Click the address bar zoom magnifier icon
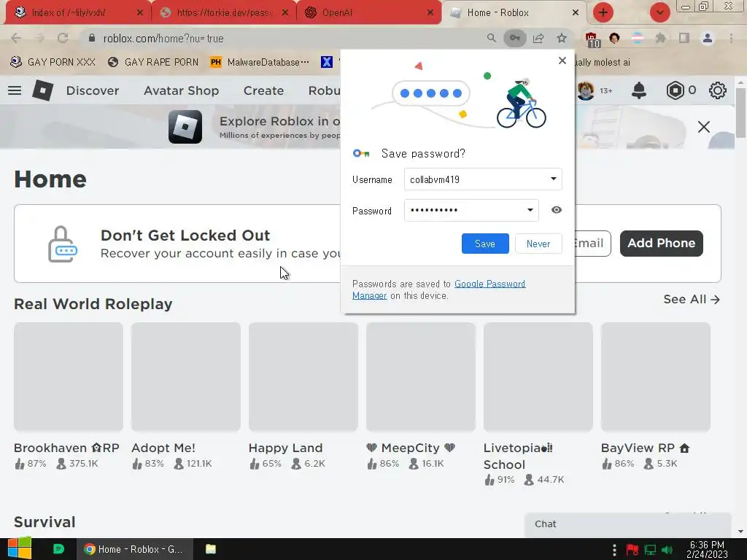This screenshot has width=747, height=560. coord(491,38)
